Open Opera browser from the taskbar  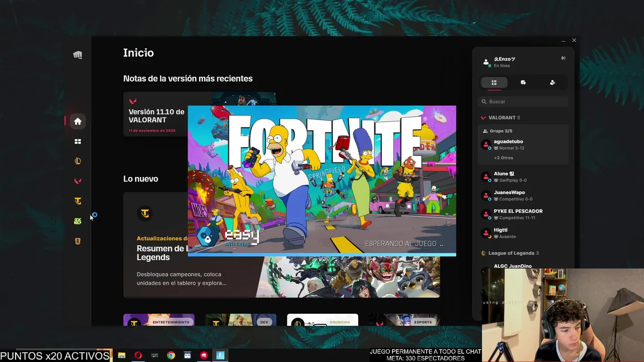coord(138,355)
